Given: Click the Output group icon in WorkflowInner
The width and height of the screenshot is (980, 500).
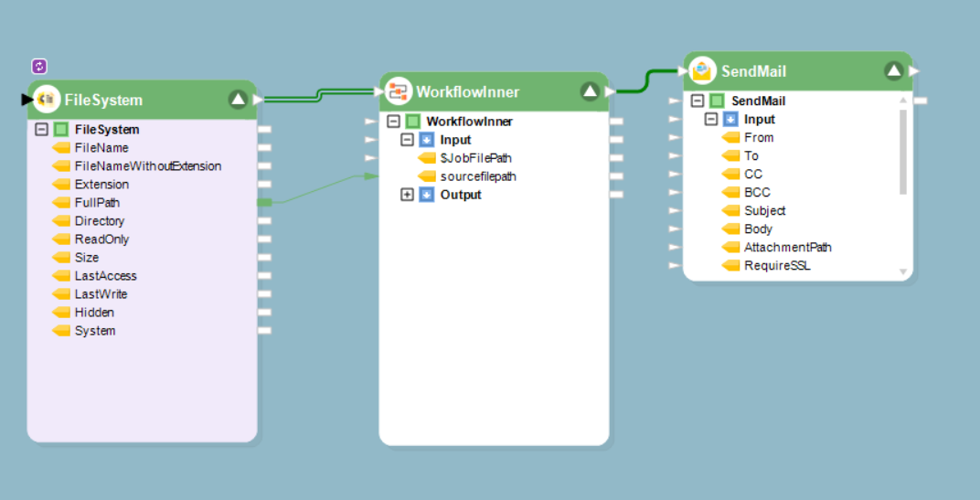Looking at the screenshot, I should click(x=426, y=195).
